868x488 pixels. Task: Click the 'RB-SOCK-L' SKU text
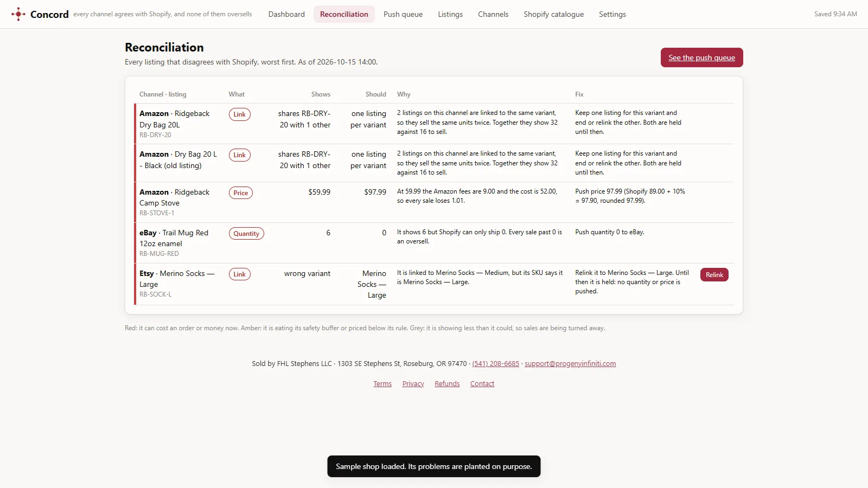coord(155,294)
